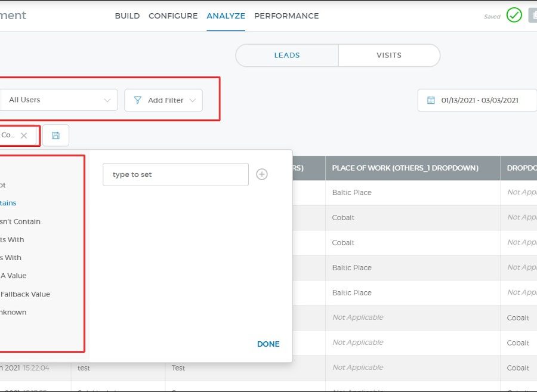
Task: Open the Add Filter dropdown chevron
Action: point(193,100)
